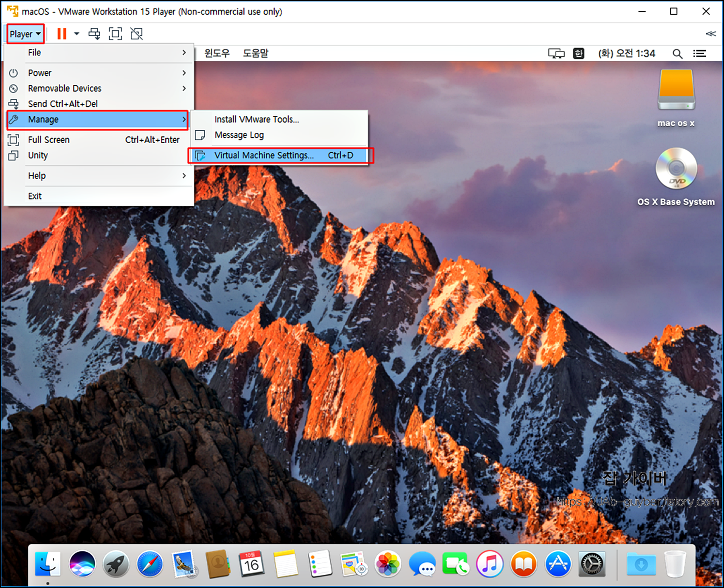Open the display mirroring menu bar icon

pyautogui.click(x=556, y=53)
